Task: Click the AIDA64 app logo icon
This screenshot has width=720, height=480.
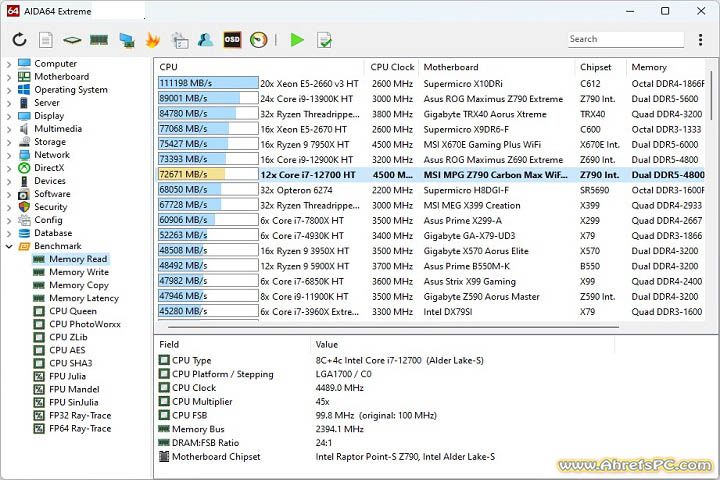Action: [13, 11]
